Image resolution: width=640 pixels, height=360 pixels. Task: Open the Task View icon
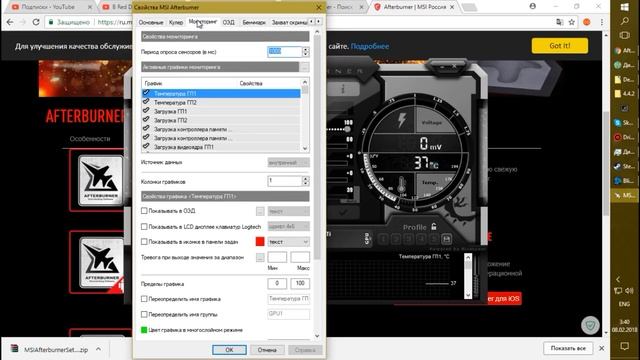(x=624, y=36)
